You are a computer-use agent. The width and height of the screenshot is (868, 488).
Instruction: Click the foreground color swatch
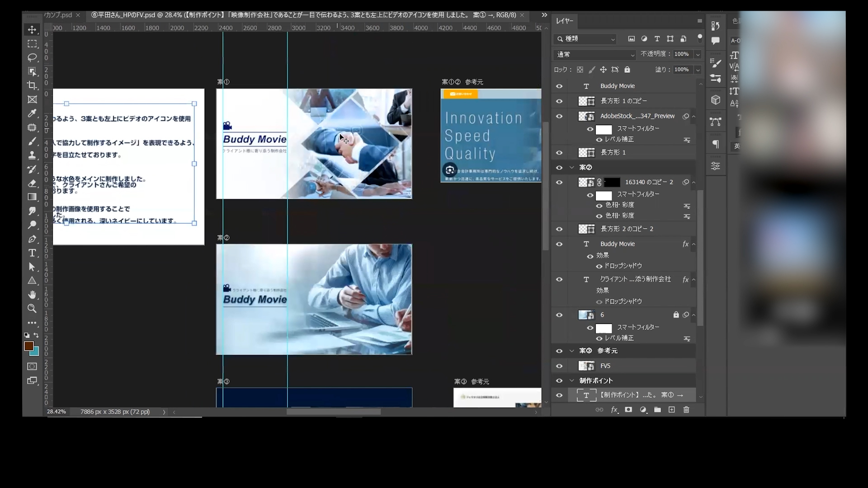[28, 346]
